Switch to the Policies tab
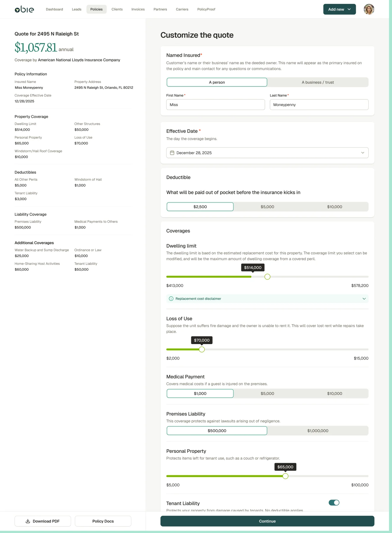 [x=97, y=9]
